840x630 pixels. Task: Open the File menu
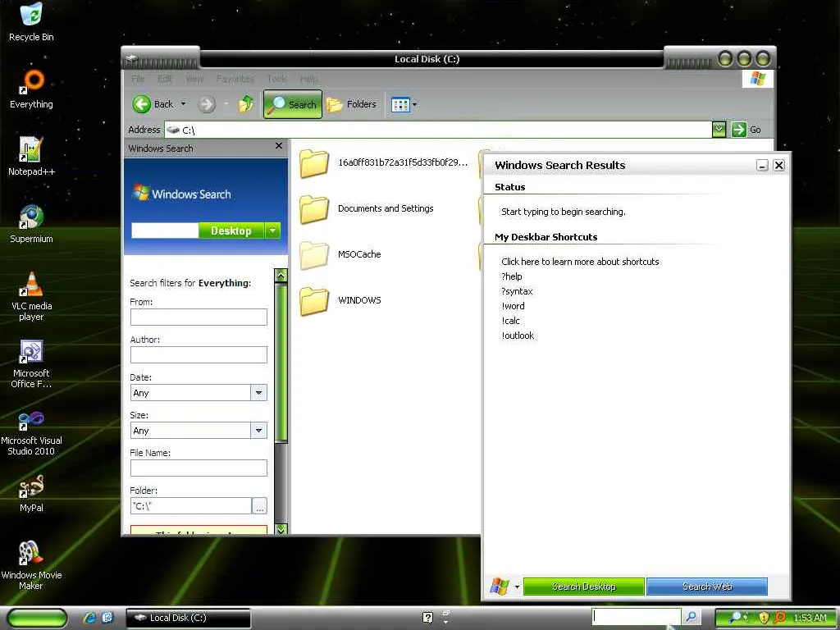click(138, 79)
